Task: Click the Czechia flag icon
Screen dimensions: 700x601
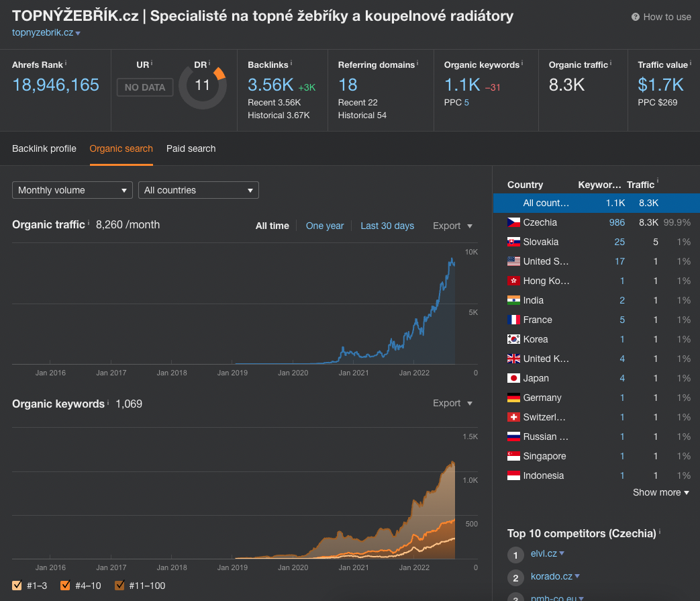Action: 513,222
